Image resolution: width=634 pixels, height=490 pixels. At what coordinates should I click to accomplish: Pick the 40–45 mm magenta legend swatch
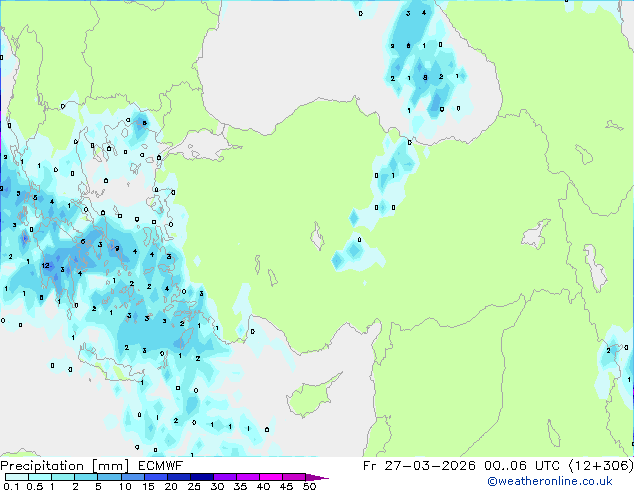[x=271, y=477]
